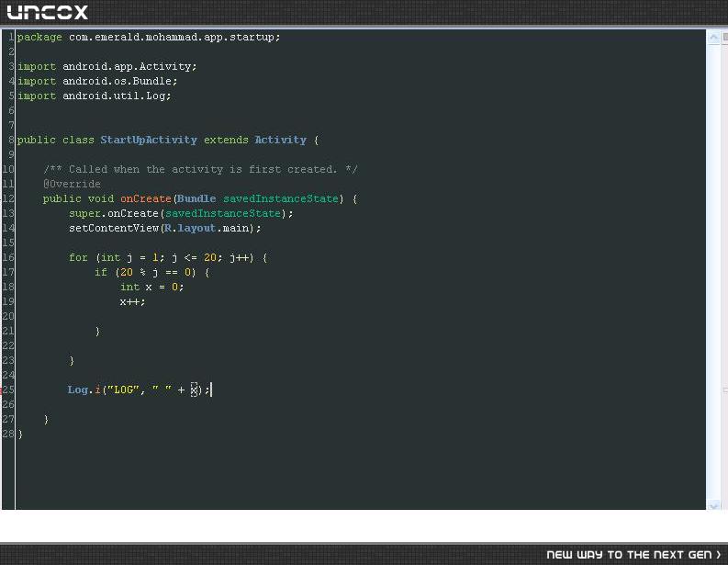Click 'super.onCreate(savedInstanceState);' on line 13

pyautogui.click(x=181, y=214)
